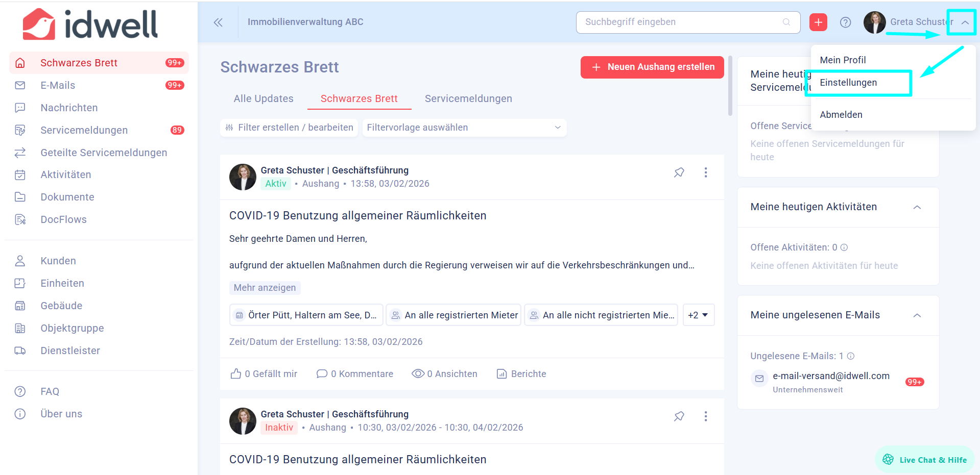Click Filter erstellen / bearbeiten

coord(289,128)
